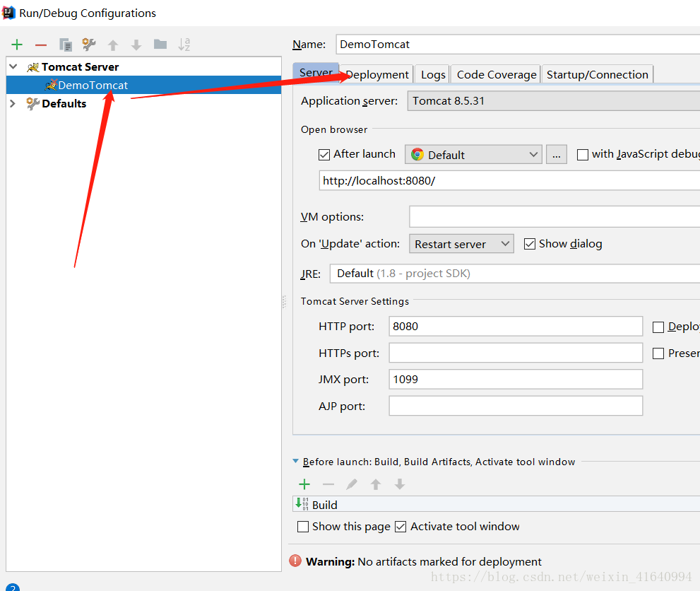This screenshot has width=700, height=591.
Task: Remove Before launch task with the minus icon
Action: point(328,484)
